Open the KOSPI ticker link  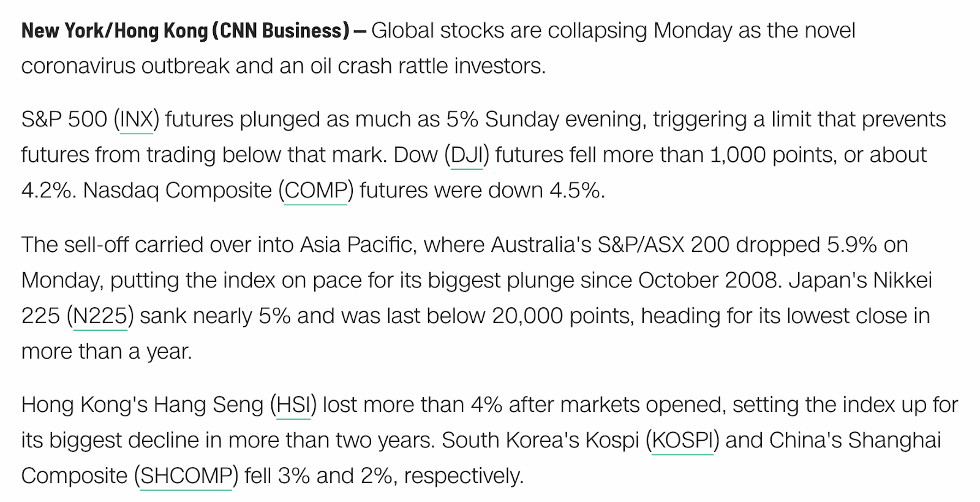(682, 441)
